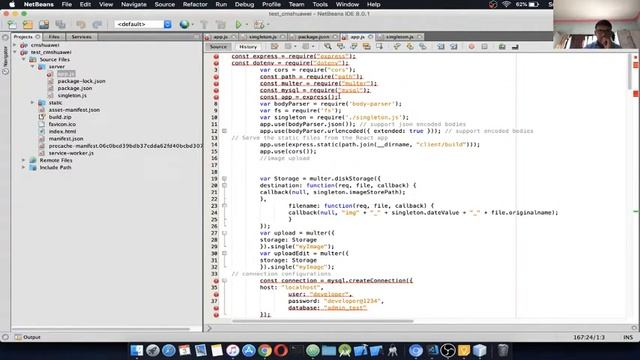This screenshot has width=640, height=360.
Task: Click Find Next Occurrence icon
Action: pyautogui.click(x=353, y=47)
